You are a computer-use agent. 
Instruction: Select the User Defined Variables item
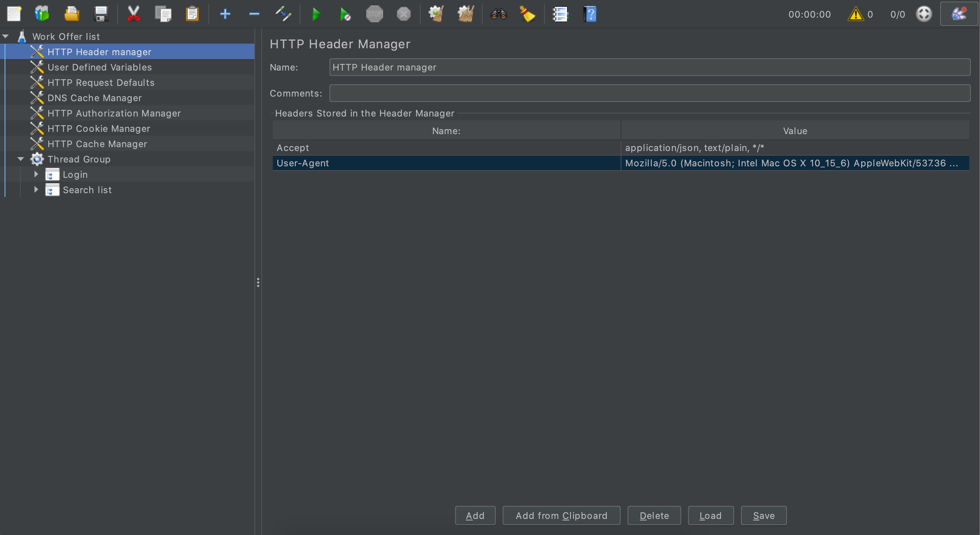point(100,67)
